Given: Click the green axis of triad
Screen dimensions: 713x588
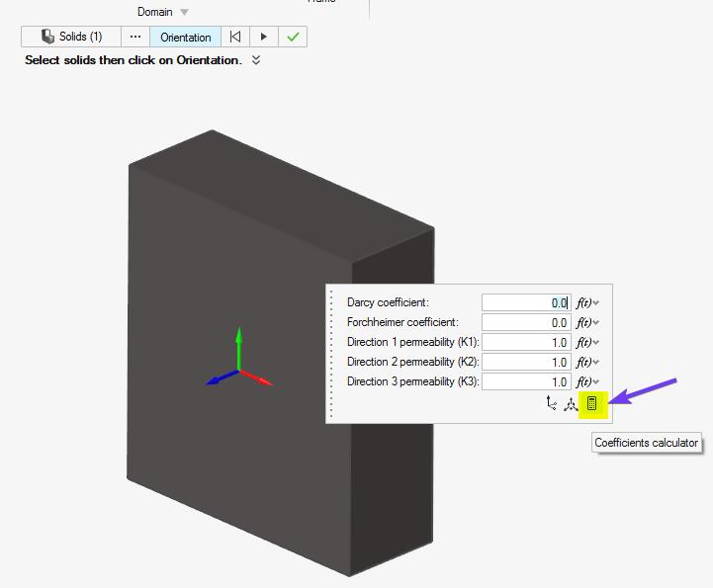Looking at the screenshot, I should click(x=238, y=348).
